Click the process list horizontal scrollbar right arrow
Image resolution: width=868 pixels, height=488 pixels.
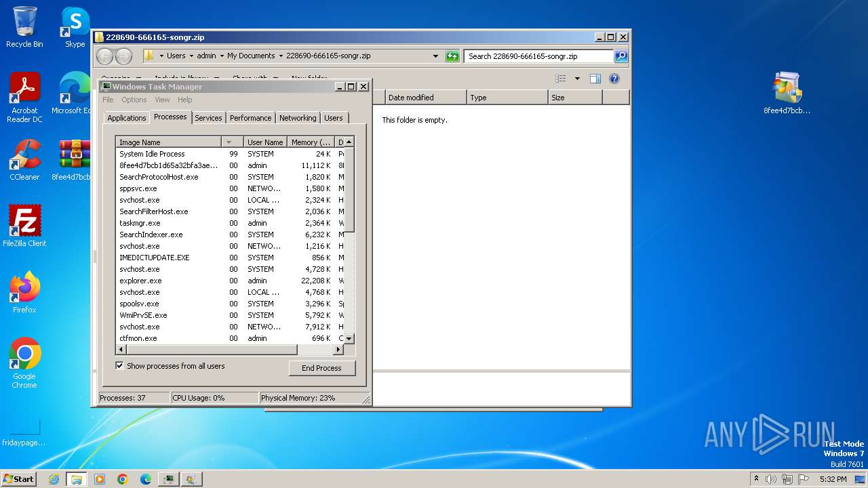point(338,350)
